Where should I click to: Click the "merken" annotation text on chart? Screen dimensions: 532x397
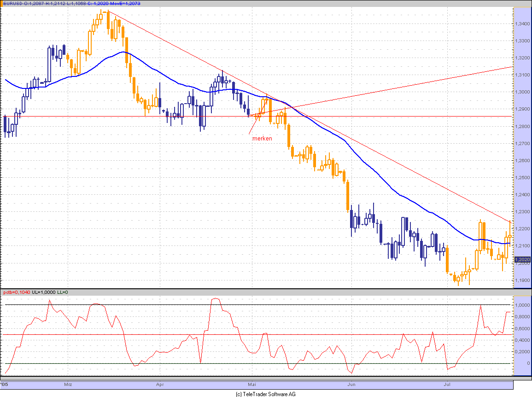tap(262, 138)
